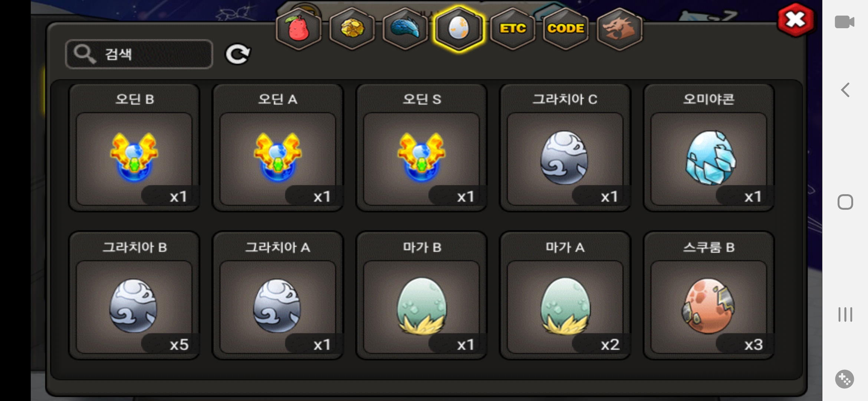
Task: Choose the 오딘 S emblem
Action: coord(421,148)
